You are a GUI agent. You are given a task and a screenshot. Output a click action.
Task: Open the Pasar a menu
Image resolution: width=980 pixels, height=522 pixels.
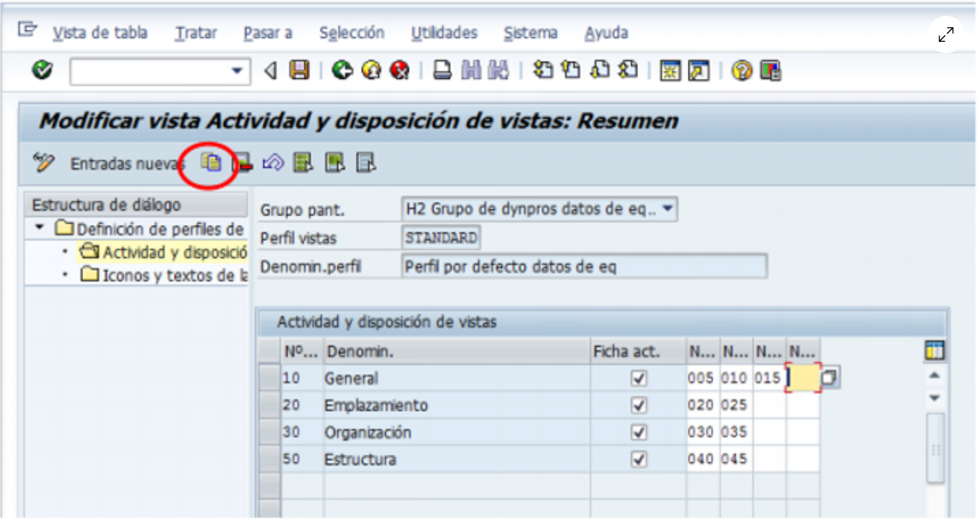[x=268, y=33]
